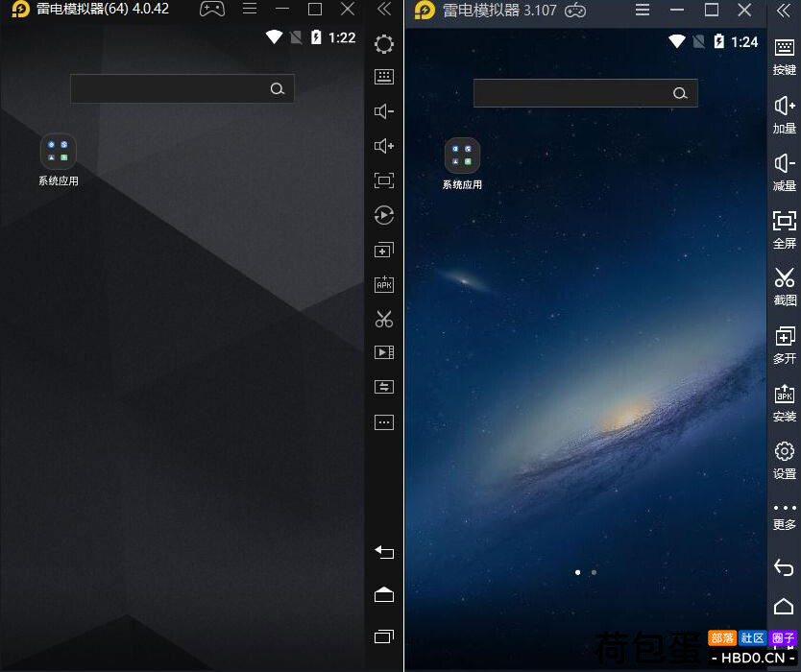Viewport: 801px width, 672px height.
Task: Tap back arrow in 3.107 sidebar
Action: [784, 567]
